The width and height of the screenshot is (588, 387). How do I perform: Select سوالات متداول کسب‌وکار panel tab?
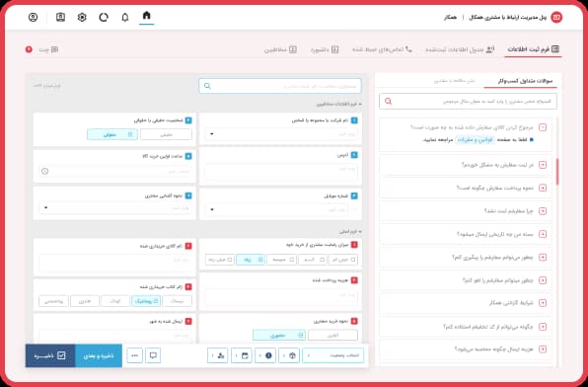click(x=525, y=81)
